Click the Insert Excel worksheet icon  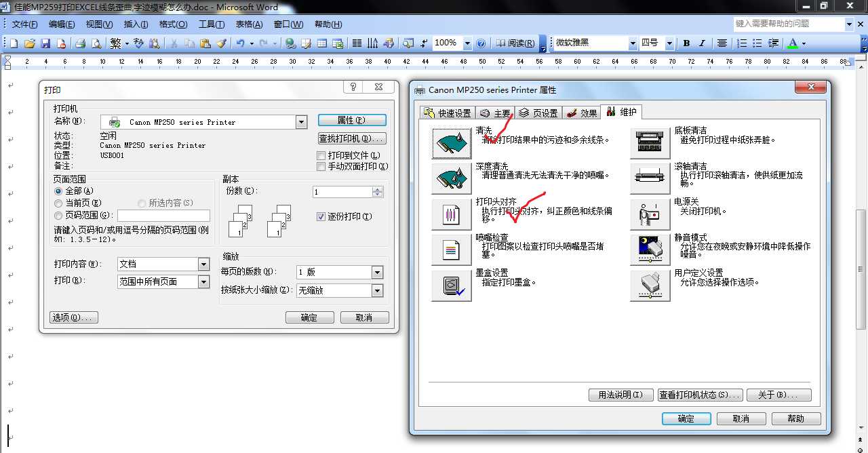(x=337, y=43)
